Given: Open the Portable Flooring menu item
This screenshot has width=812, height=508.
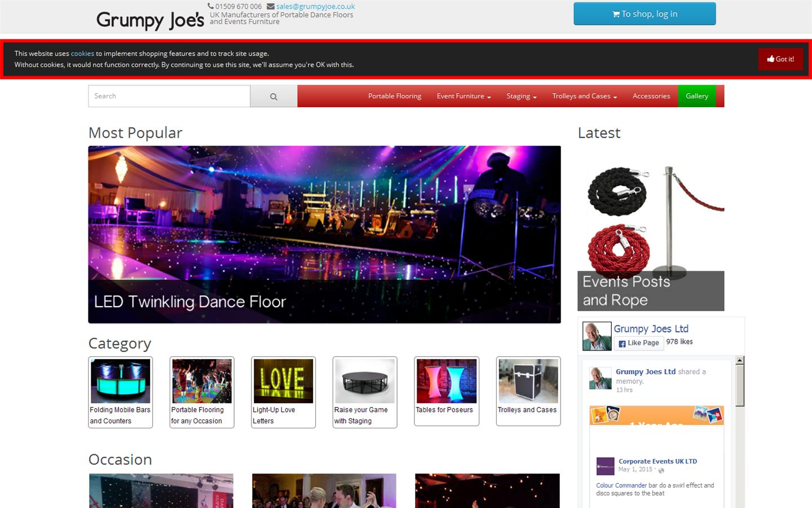Looking at the screenshot, I should tap(395, 96).
